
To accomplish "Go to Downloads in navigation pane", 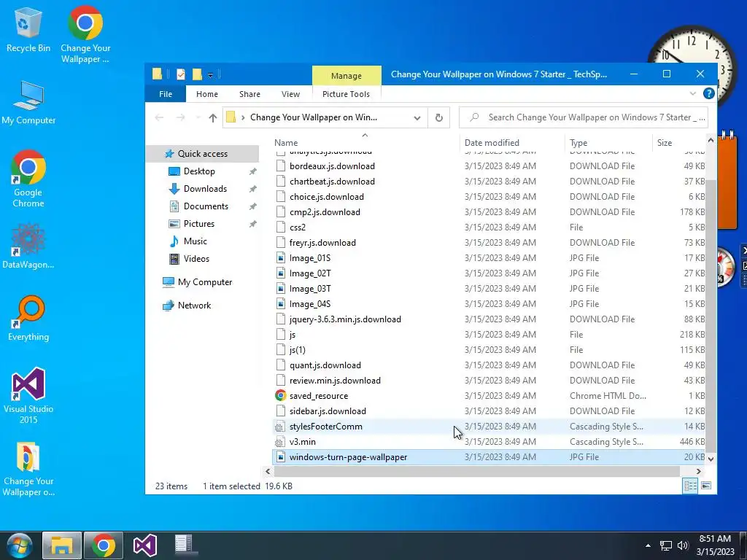I will click(205, 189).
